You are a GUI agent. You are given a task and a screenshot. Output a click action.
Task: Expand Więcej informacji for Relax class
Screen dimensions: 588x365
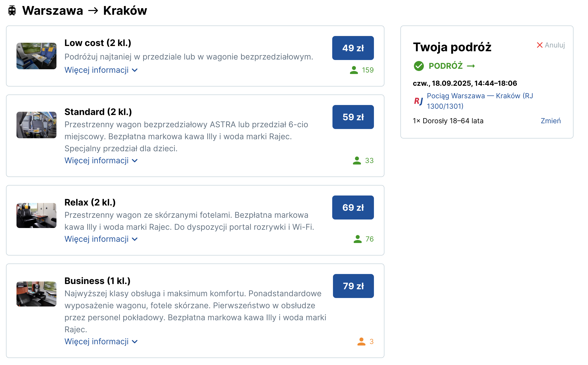101,239
